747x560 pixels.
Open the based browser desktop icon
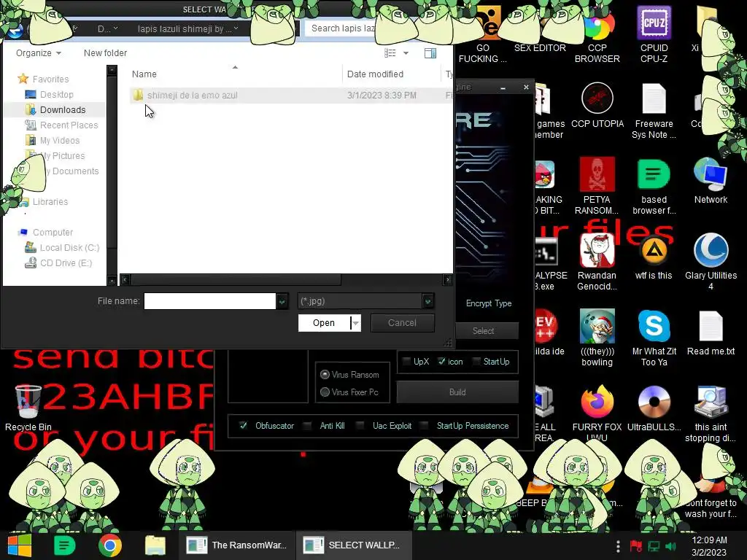(x=654, y=186)
